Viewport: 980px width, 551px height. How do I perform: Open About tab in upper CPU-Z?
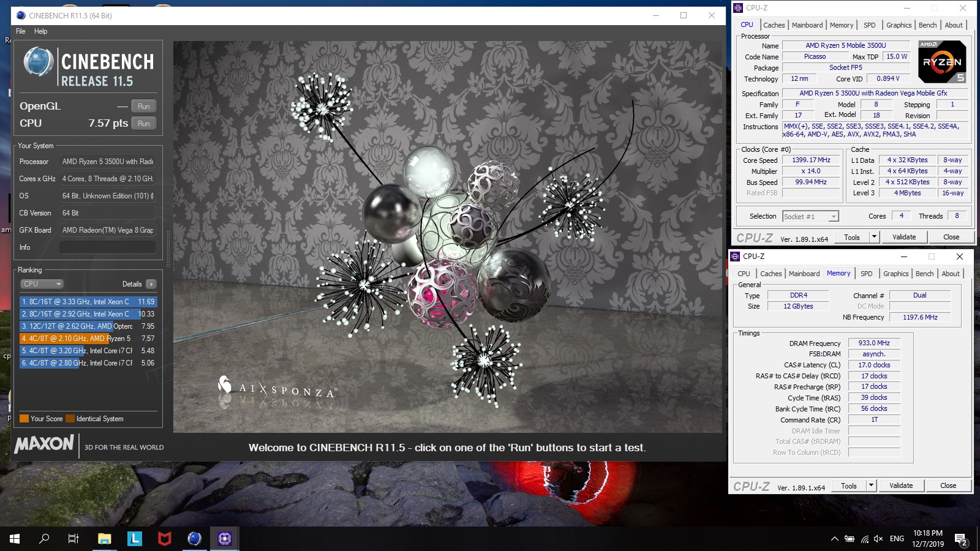[x=954, y=25]
